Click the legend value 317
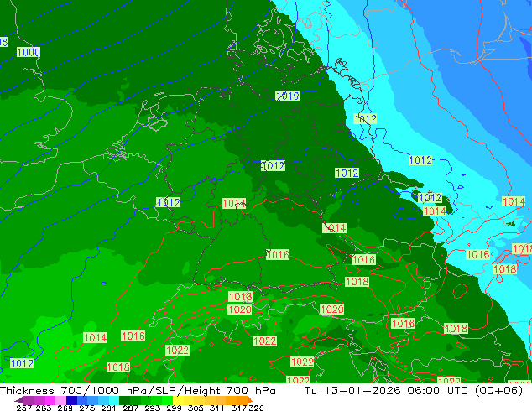Viewport: 532px width, 411px height. pyautogui.click(x=239, y=408)
